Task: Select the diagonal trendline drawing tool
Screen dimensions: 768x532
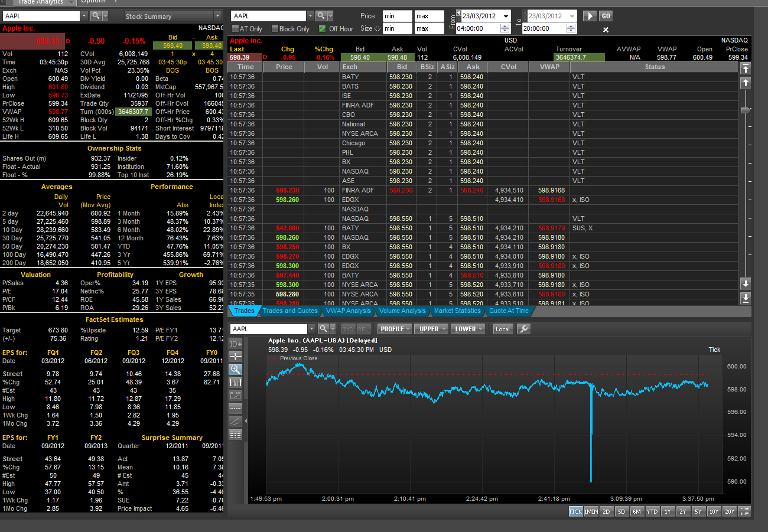Action: coord(236,421)
